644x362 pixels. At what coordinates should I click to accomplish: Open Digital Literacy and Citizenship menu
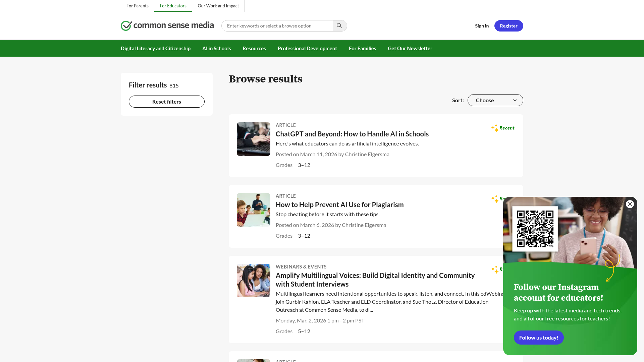point(156,48)
